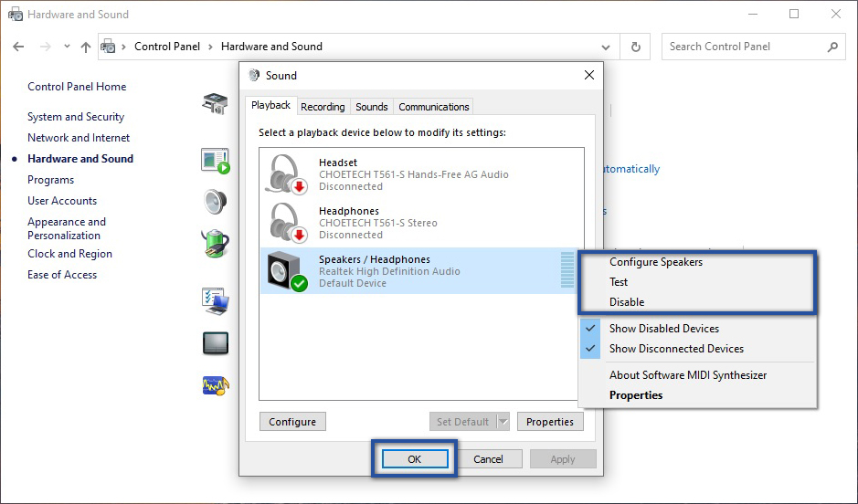Switch to the Playback tab
858x504 pixels.
point(270,105)
